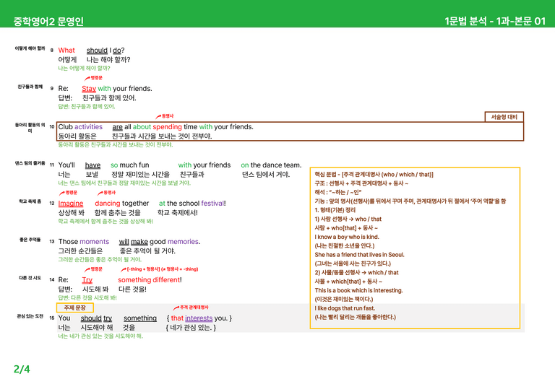Click red phrase "something different!"
Image resolution: width=555 pixels, height=392 pixels.
pos(150,280)
